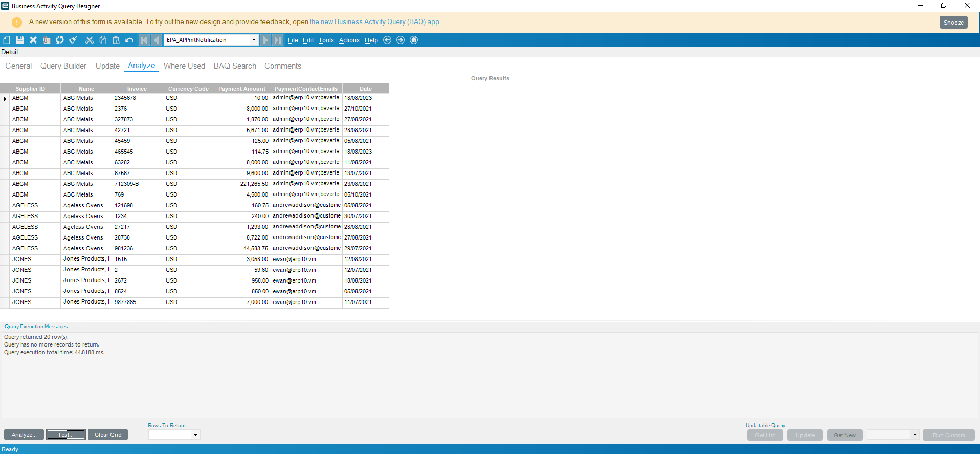Image resolution: width=980 pixels, height=454 pixels.
Task: Click the Refresh toolbar icon
Action: pyautogui.click(x=60, y=40)
